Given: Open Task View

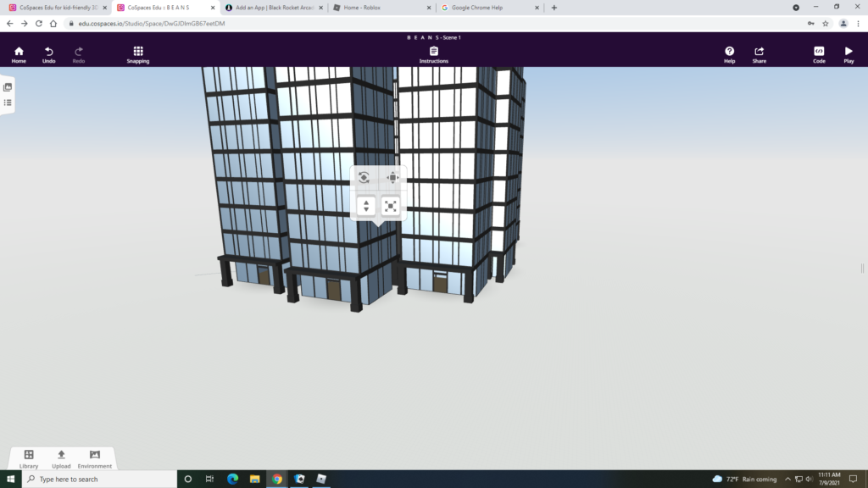Looking at the screenshot, I should [x=210, y=480].
